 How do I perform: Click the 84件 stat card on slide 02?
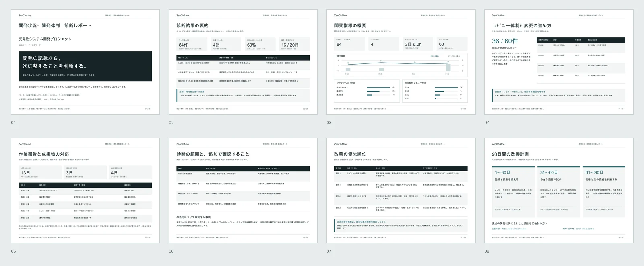click(191, 44)
